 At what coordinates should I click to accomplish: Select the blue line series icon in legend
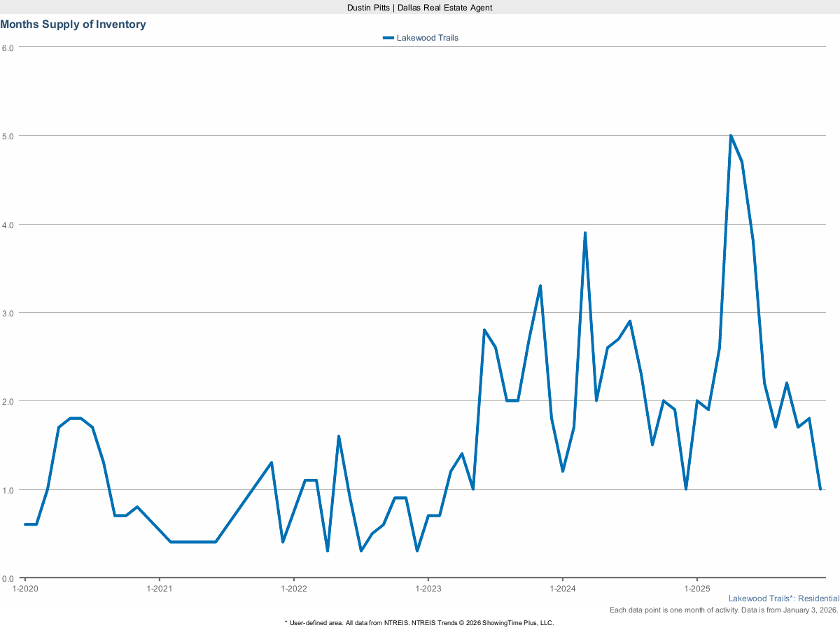pos(388,38)
